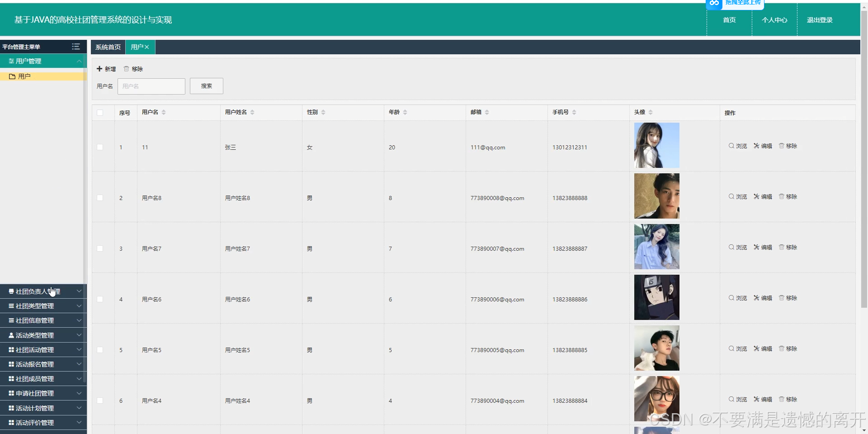868x434 pixels.
Task: Click the page vertical scrollbar
Action: point(864,159)
